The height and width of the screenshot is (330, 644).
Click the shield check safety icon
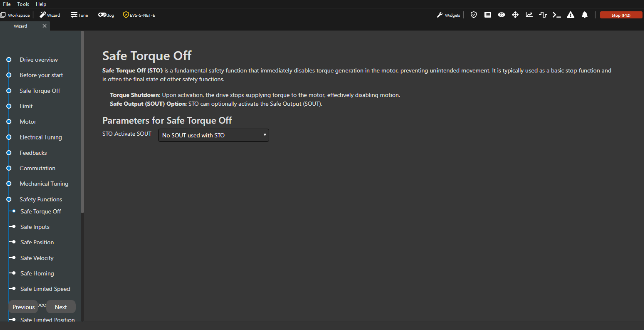473,15
